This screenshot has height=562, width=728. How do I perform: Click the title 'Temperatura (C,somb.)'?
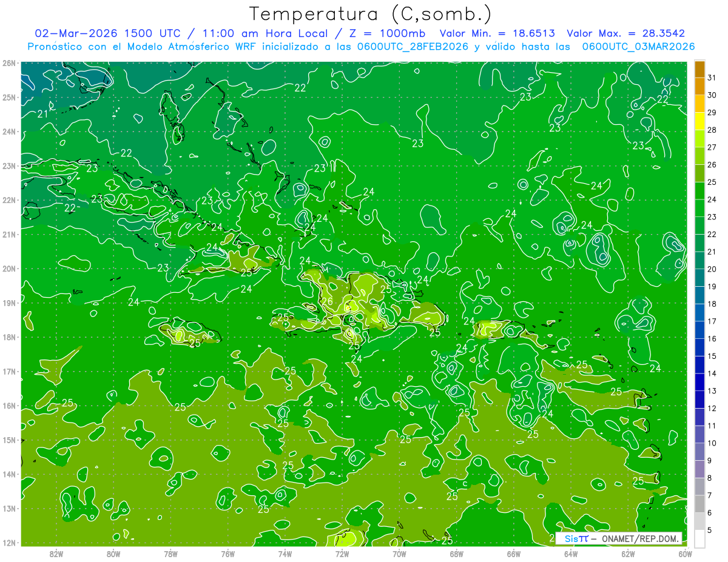coord(371,14)
